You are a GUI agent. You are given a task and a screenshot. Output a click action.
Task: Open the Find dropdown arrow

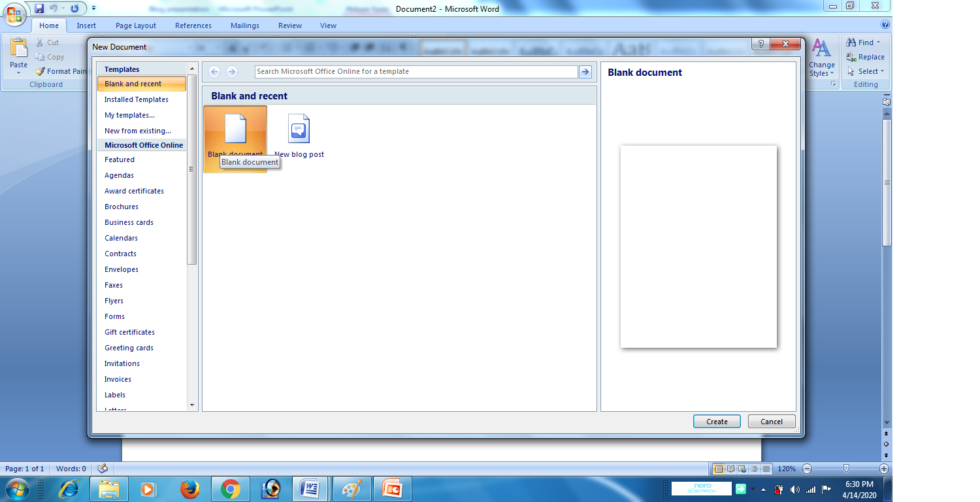(879, 42)
